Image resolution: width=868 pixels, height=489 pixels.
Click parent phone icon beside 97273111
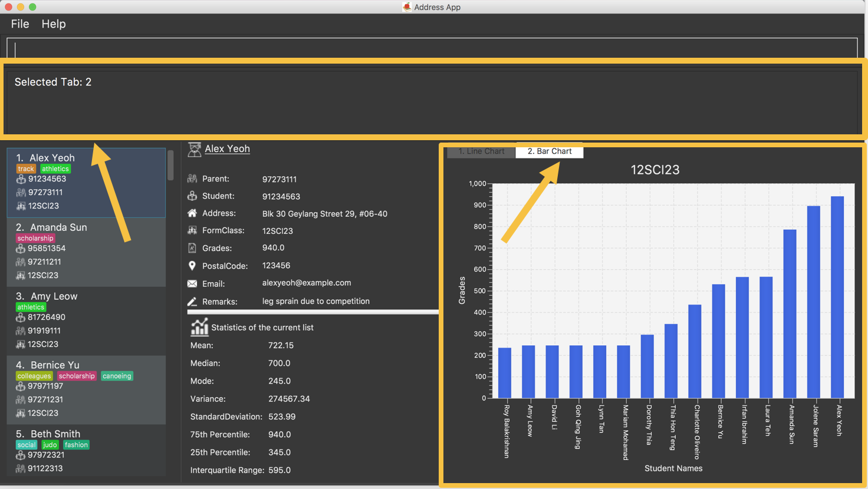tap(21, 193)
